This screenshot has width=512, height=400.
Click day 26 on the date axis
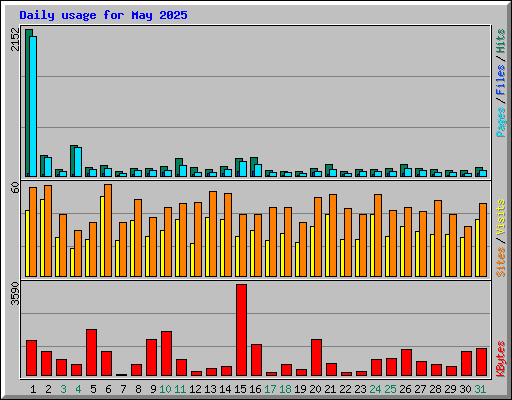405,389
